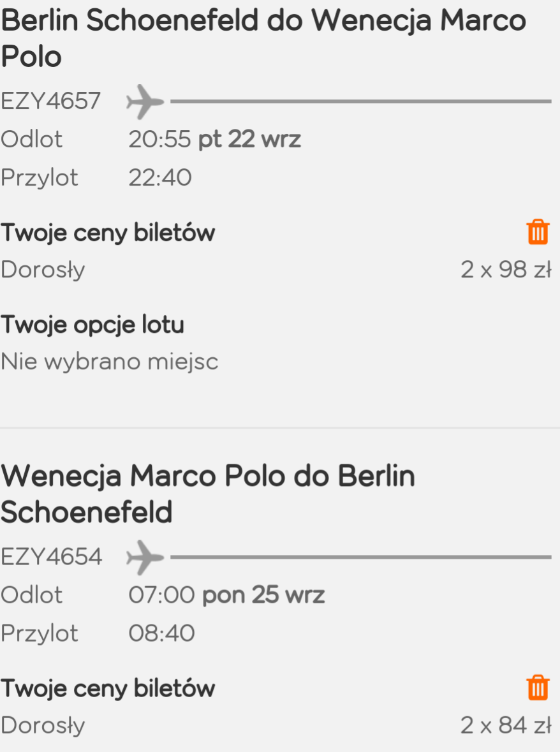Delete the Berlin to Venice flight
Viewport: 560px width, 752px height.
point(538,232)
